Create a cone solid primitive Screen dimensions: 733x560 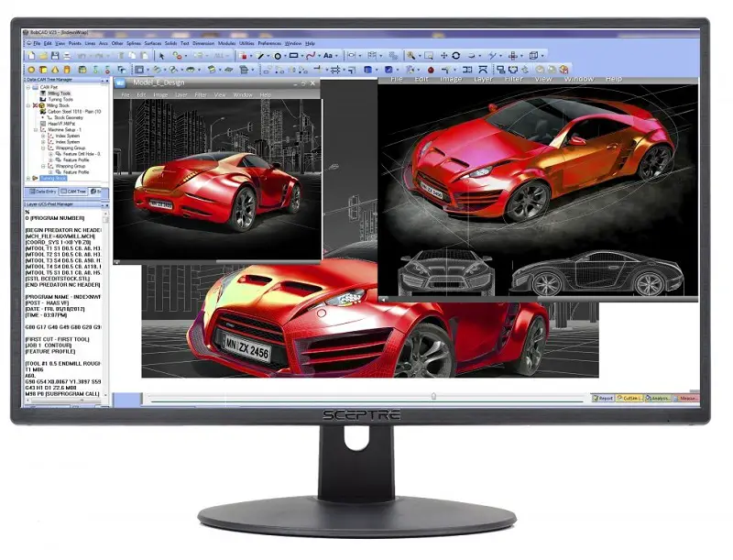[x=55, y=70]
